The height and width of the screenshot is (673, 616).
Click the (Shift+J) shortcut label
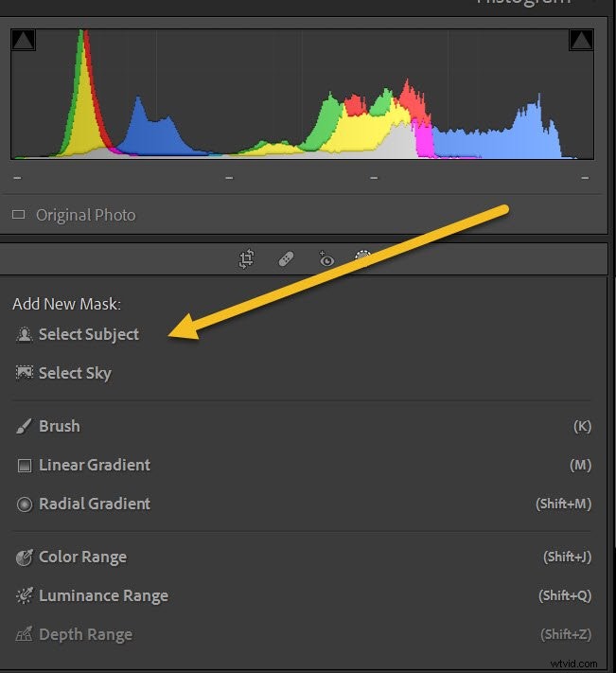coord(567,557)
